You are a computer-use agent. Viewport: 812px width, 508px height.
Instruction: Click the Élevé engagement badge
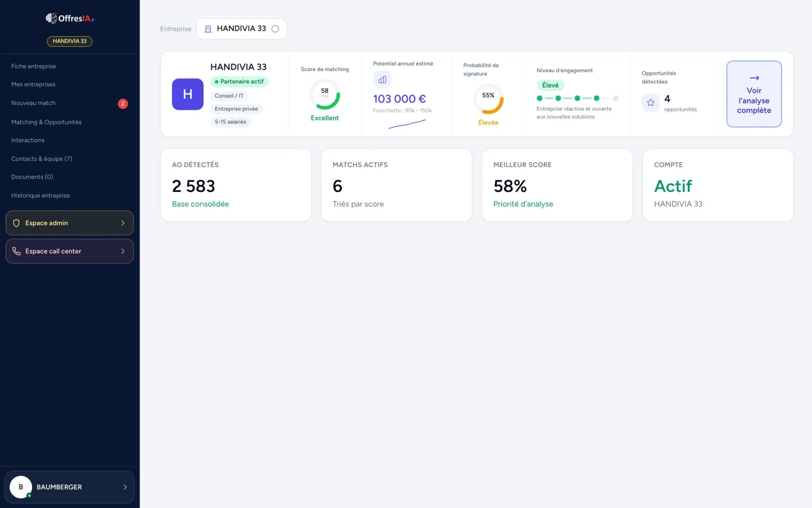[551, 85]
